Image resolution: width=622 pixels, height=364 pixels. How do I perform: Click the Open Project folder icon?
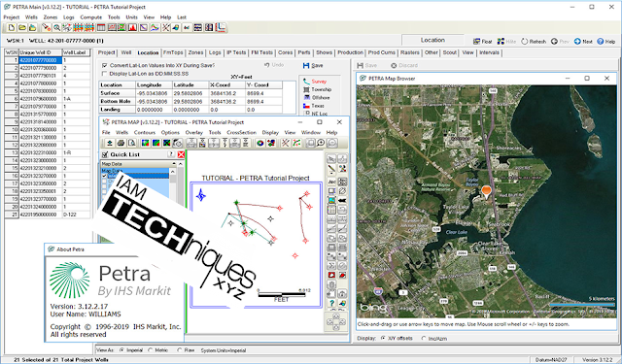pos(22,28)
